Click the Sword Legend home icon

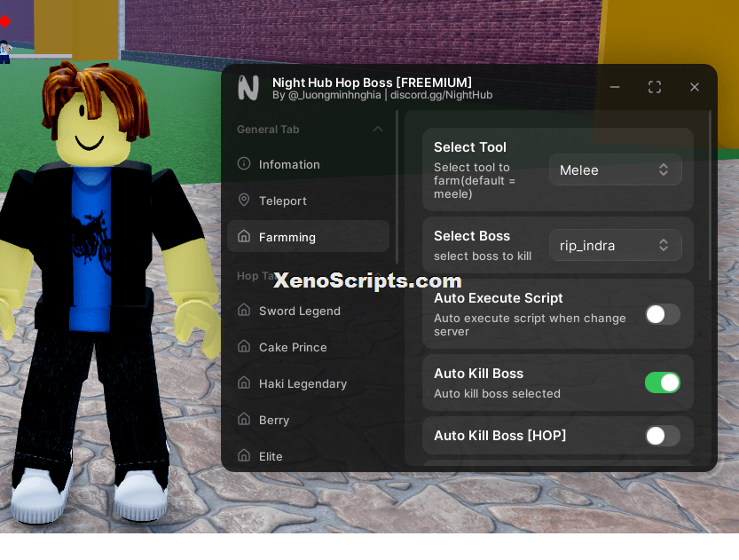(244, 310)
